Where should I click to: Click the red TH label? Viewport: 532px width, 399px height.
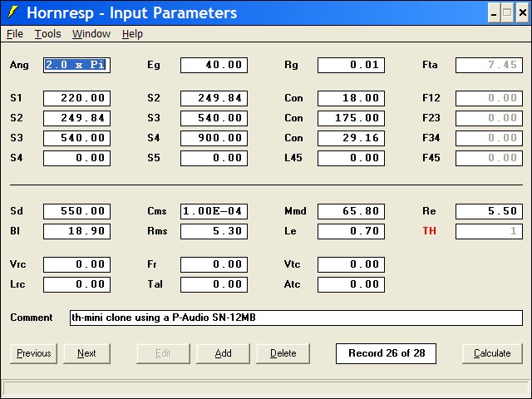[429, 231]
